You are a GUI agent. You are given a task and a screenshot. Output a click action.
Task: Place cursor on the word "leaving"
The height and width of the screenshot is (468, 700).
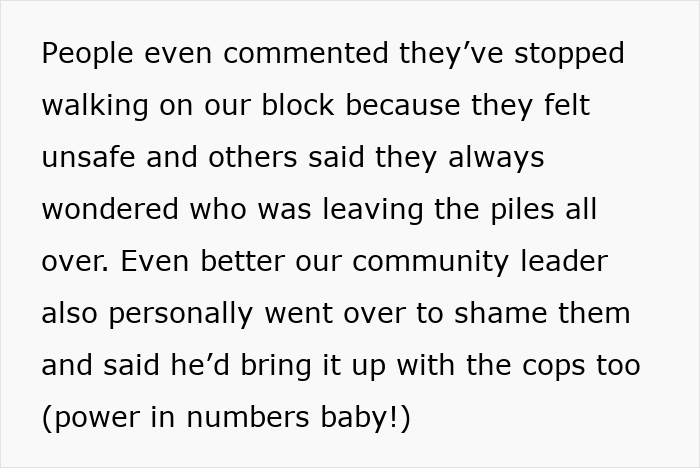373,210
